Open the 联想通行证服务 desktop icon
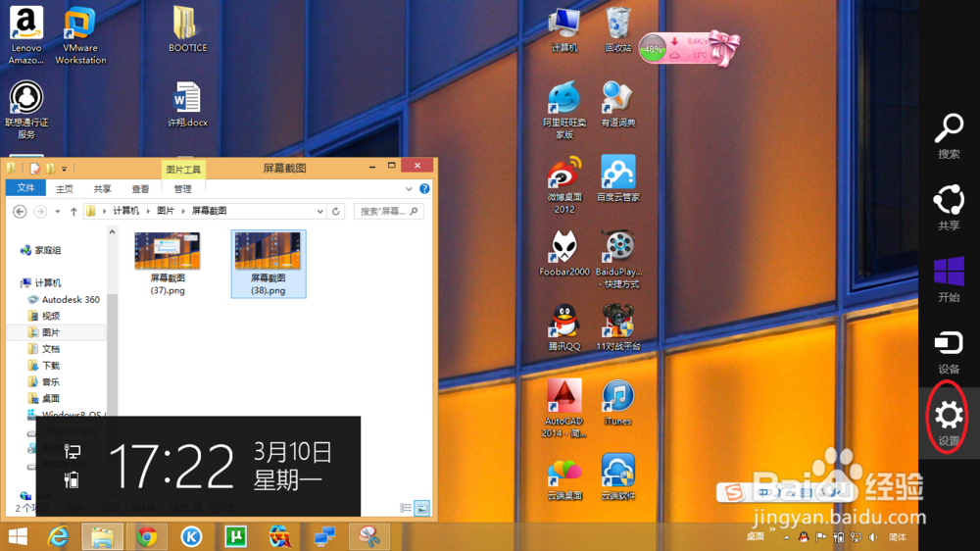 [26, 110]
